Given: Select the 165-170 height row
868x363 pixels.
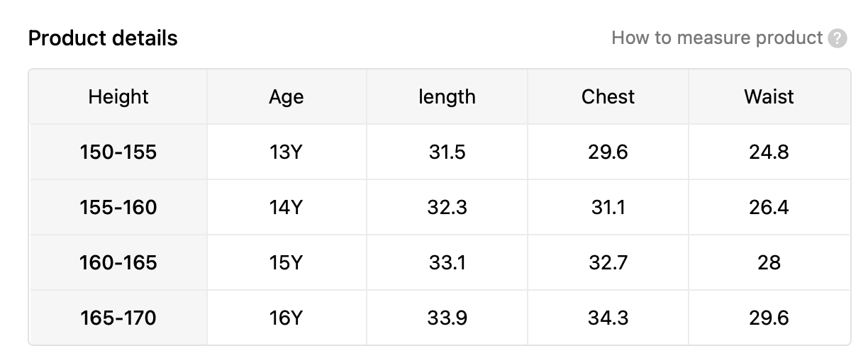Looking at the screenshot, I should coord(118,318).
